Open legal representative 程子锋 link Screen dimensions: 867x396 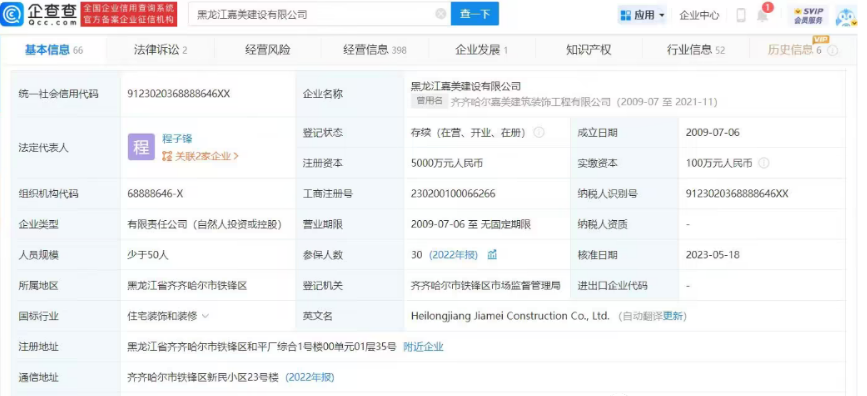point(177,139)
